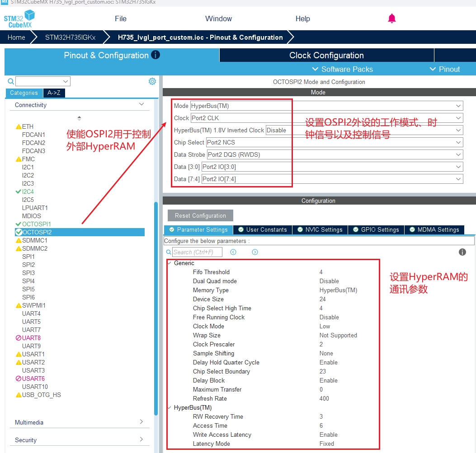
Task: Go to Home breadcrumb
Action: tap(16, 37)
